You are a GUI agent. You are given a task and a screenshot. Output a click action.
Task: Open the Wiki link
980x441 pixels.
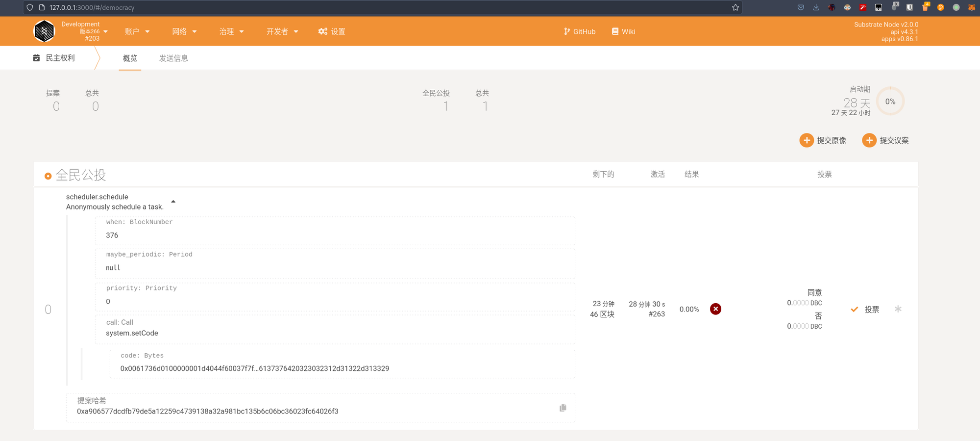click(623, 31)
